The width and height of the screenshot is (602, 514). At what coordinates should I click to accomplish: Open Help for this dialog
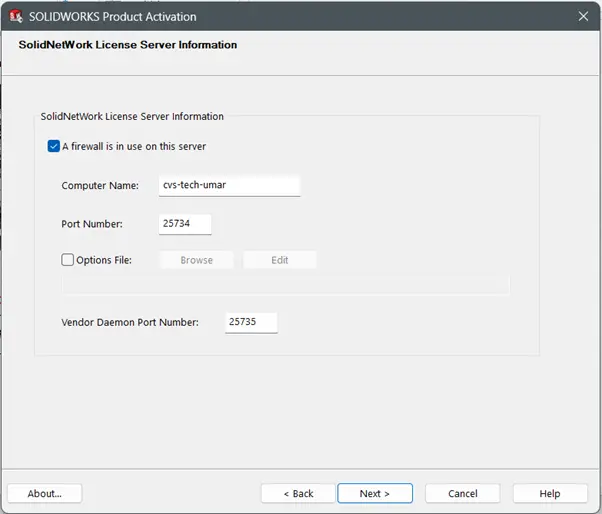[x=550, y=493]
